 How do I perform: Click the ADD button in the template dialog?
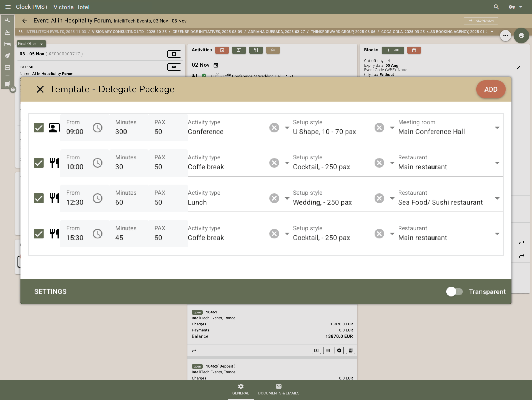(x=491, y=89)
